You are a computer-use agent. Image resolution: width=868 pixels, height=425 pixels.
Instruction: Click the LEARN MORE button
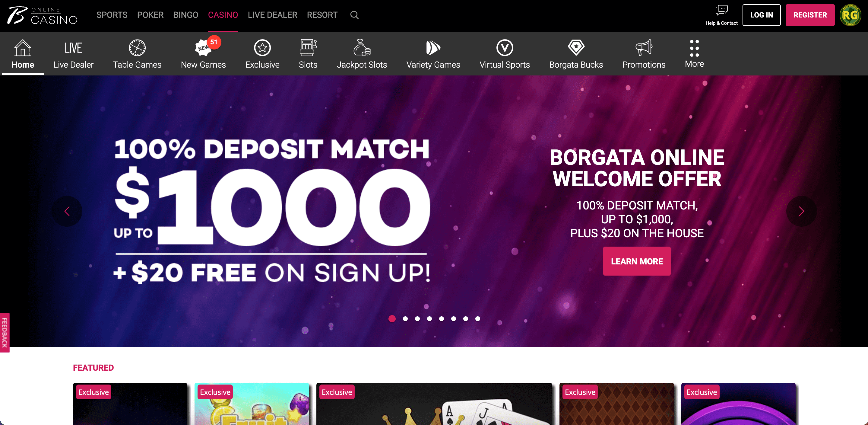637,261
